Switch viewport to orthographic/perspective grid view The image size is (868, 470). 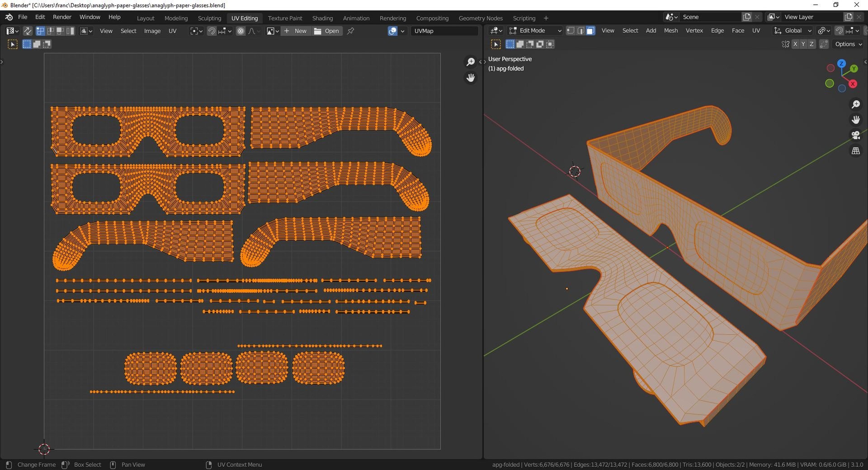[855, 151]
